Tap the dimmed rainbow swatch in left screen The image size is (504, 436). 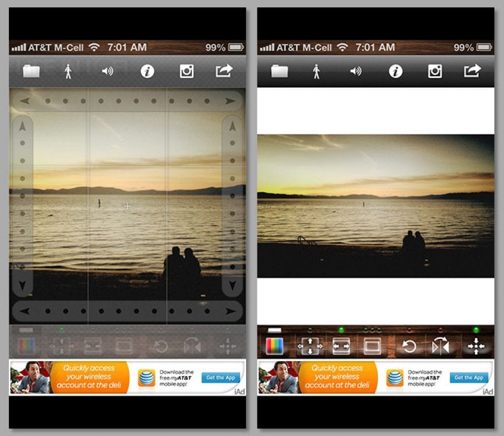pos(27,346)
